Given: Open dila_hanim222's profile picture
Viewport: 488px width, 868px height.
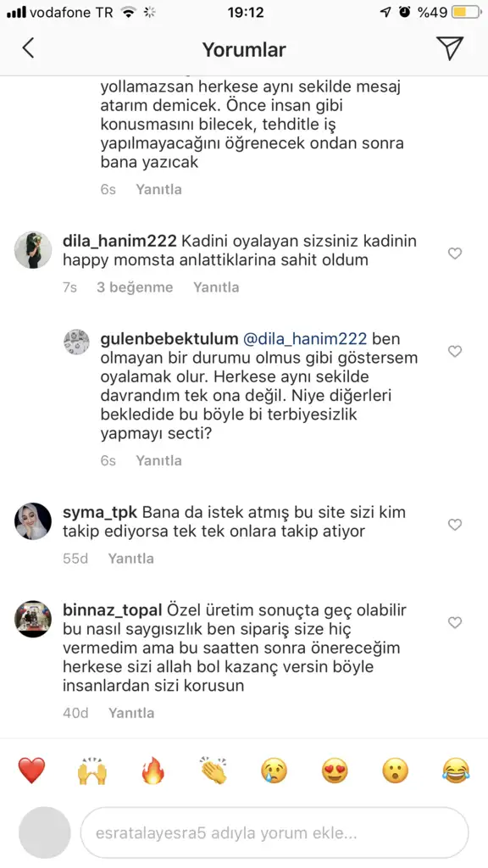Looking at the screenshot, I should point(33,250).
